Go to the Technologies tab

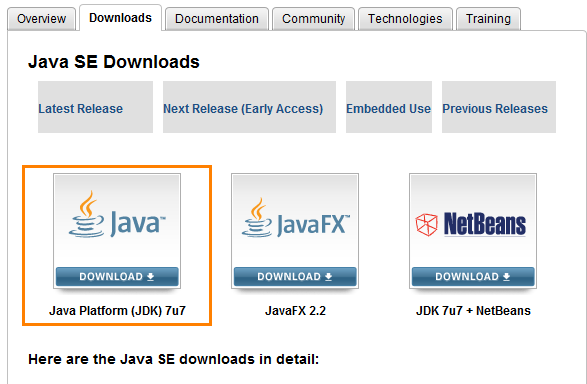(405, 19)
